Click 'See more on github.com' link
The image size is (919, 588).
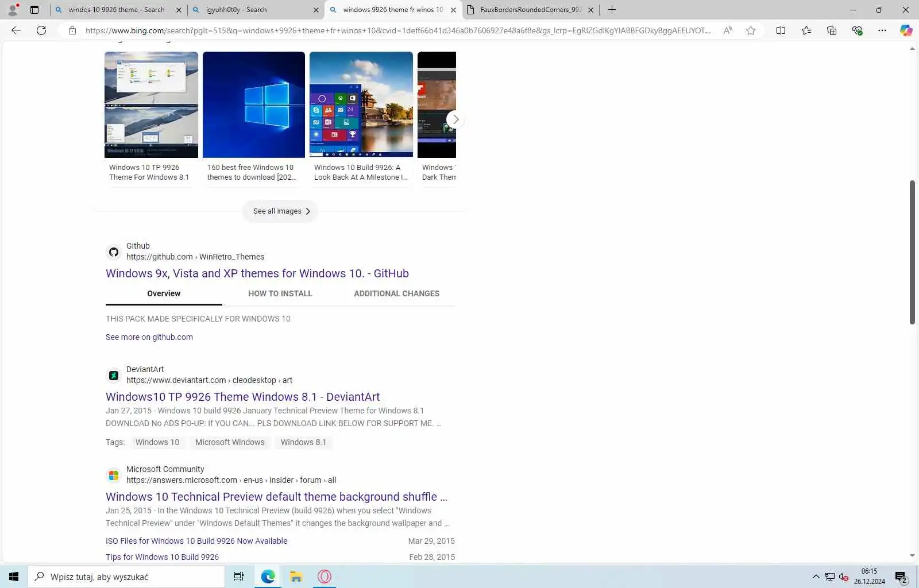149,337
